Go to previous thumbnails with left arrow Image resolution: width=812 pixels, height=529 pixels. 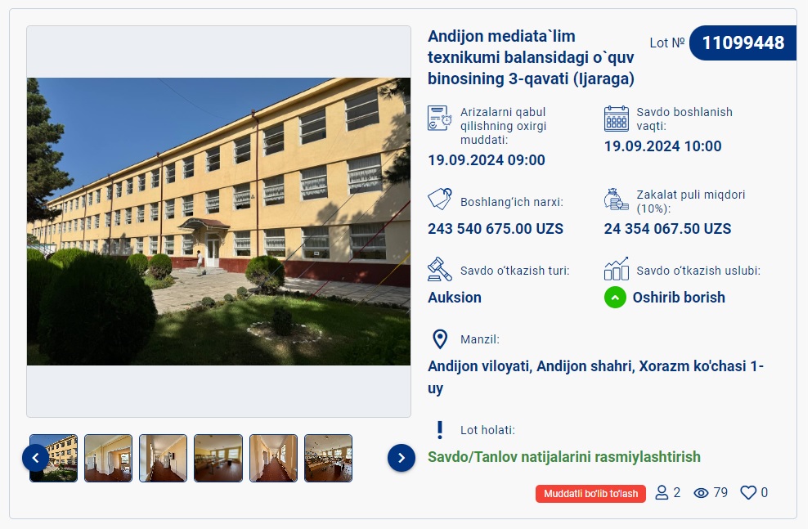point(36,458)
